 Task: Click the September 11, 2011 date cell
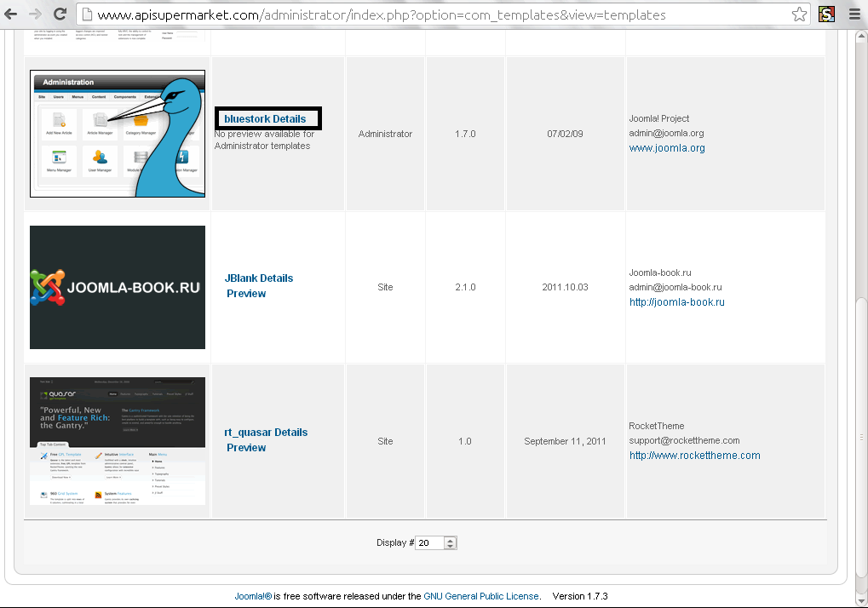[565, 441]
